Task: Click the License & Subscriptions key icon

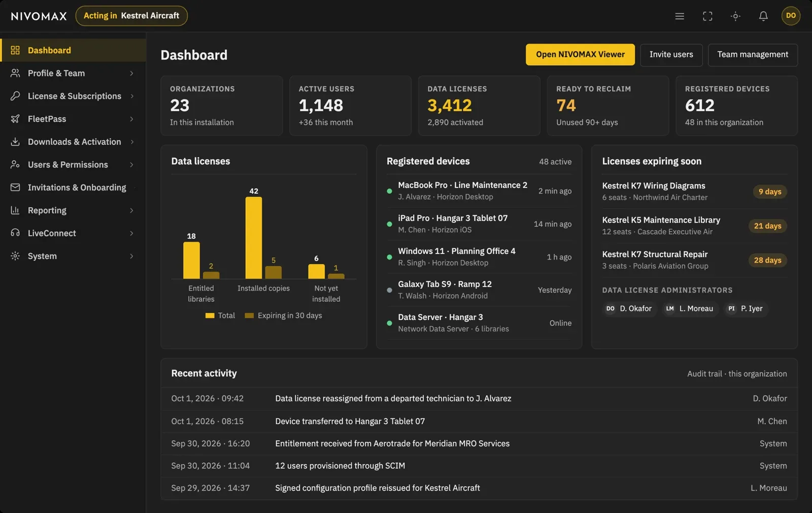Action: click(x=15, y=96)
